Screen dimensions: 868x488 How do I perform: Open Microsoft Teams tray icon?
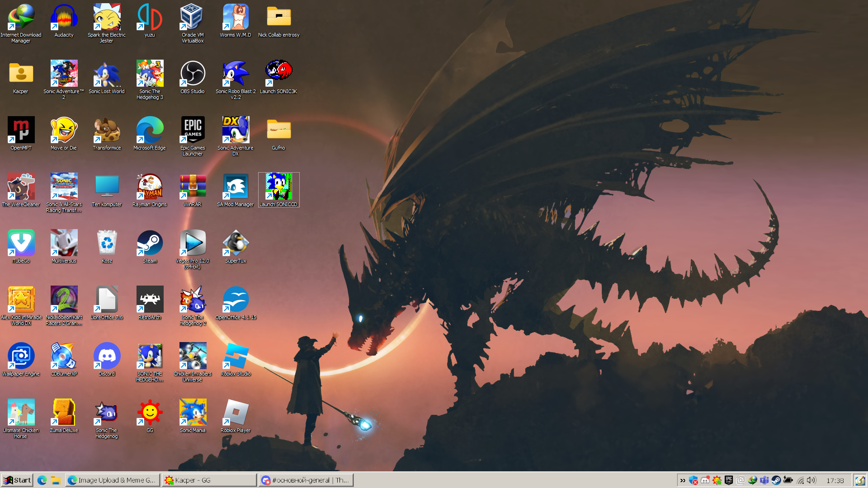[x=764, y=480]
